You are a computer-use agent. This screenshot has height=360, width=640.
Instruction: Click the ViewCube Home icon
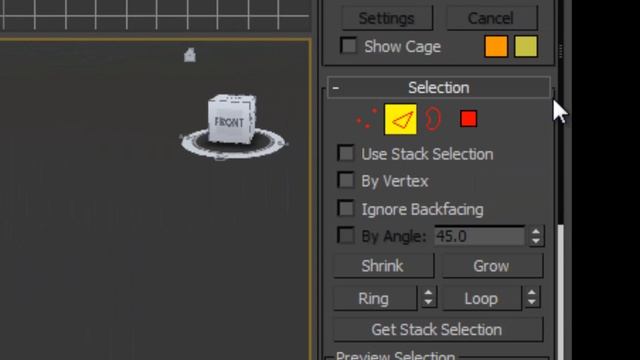190,55
